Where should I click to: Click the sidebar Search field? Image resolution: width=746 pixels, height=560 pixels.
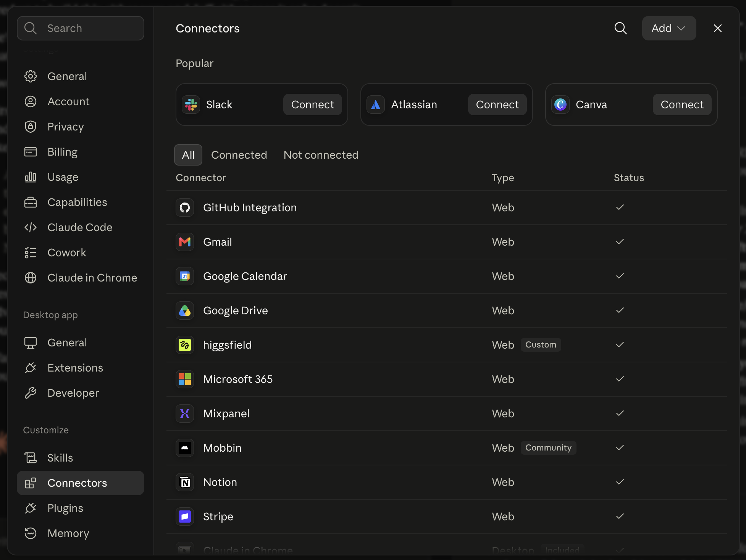81,28
